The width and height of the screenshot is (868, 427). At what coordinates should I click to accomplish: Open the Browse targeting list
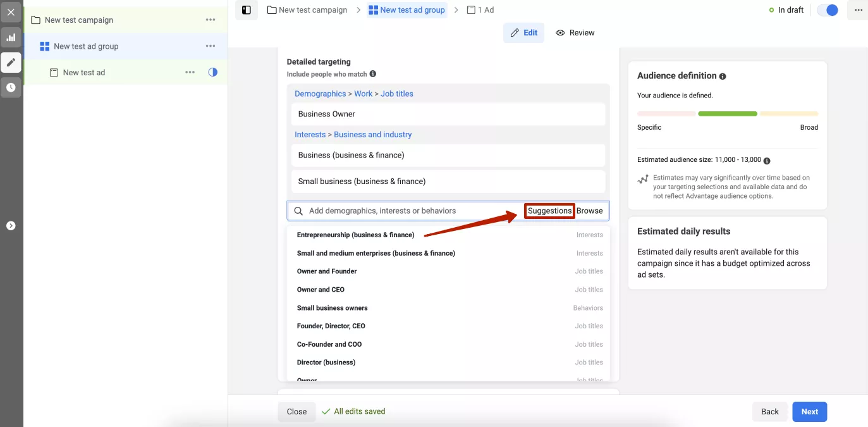pyautogui.click(x=590, y=211)
